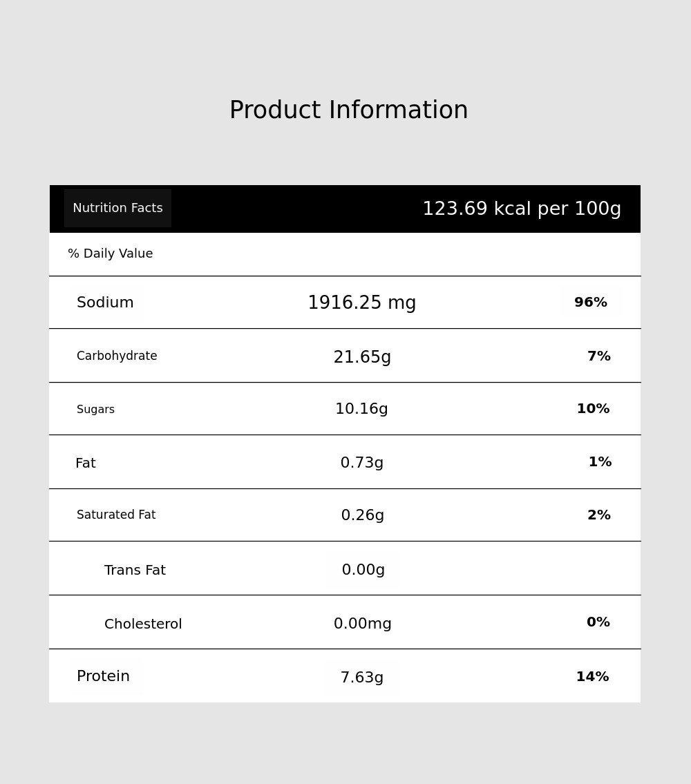Select the Carbohydrate label
Viewport: 691px width, 784px height.
(117, 356)
